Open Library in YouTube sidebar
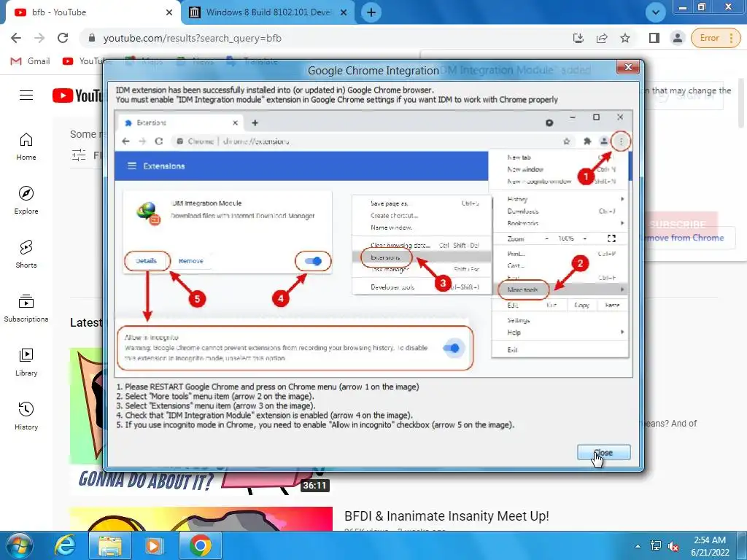Screen dimensions: 747x560 pyautogui.click(x=26, y=362)
